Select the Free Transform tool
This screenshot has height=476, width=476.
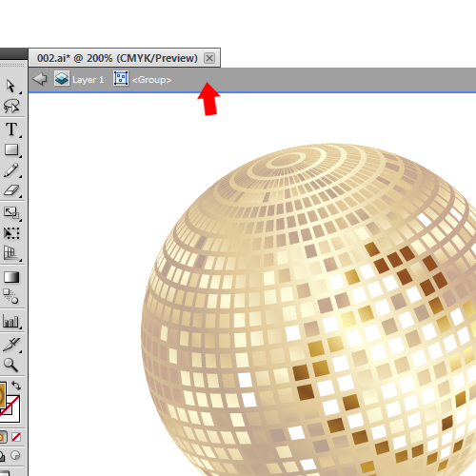[x=11, y=233]
